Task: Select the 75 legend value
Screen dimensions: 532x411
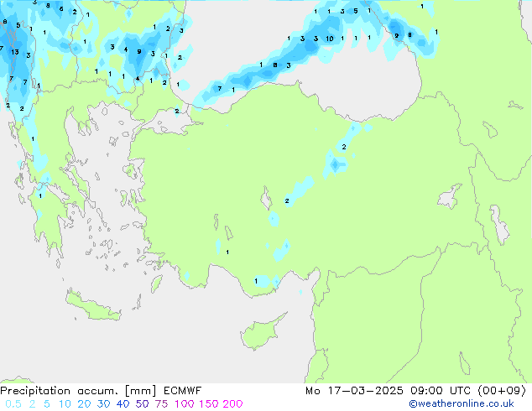Action: click(161, 404)
